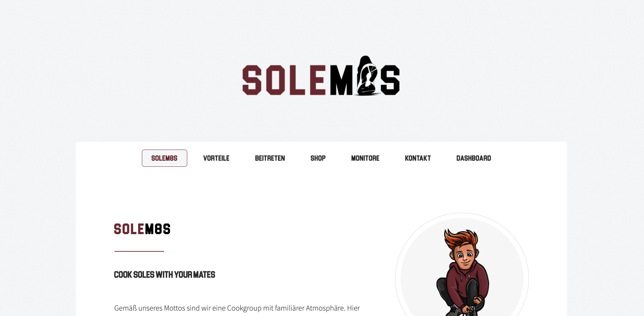Open the SHOP menu item
This screenshot has width=644, height=316.
click(318, 158)
